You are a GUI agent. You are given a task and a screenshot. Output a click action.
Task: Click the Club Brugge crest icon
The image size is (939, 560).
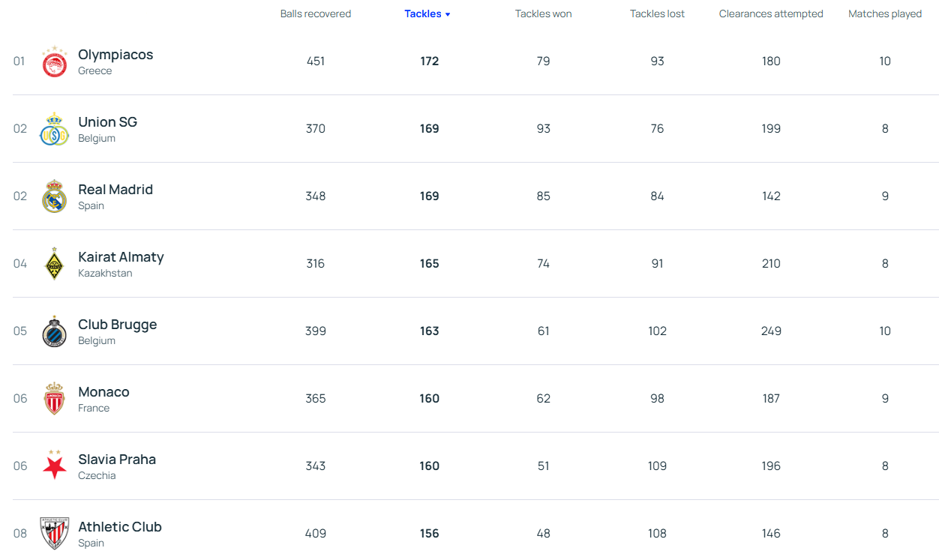click(54, 331)
